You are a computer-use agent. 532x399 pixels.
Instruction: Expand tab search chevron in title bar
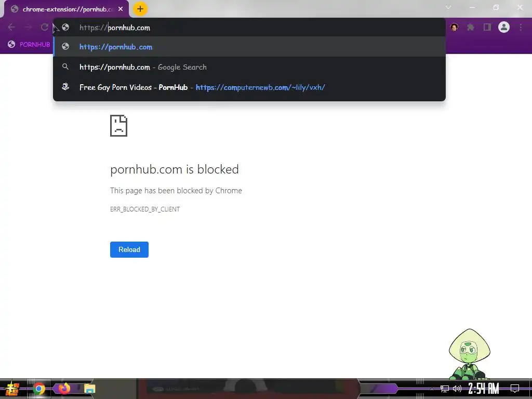coord(448,7)
